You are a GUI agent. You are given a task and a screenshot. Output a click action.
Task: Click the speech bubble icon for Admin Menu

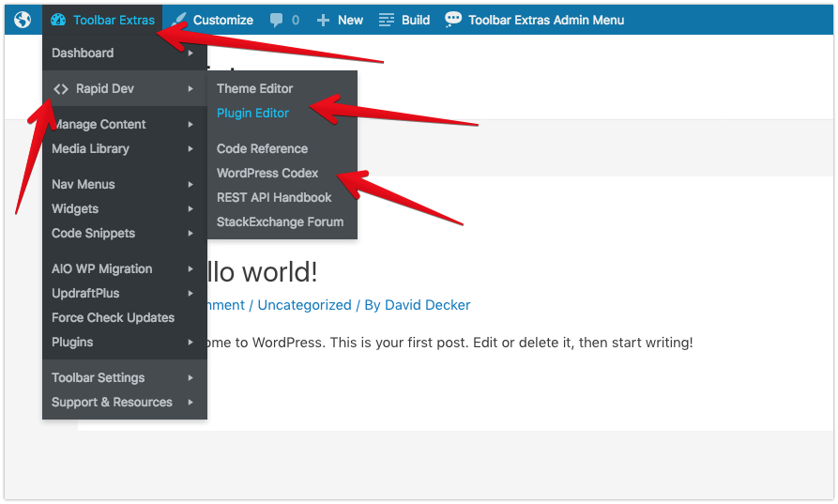pos(452,20)
